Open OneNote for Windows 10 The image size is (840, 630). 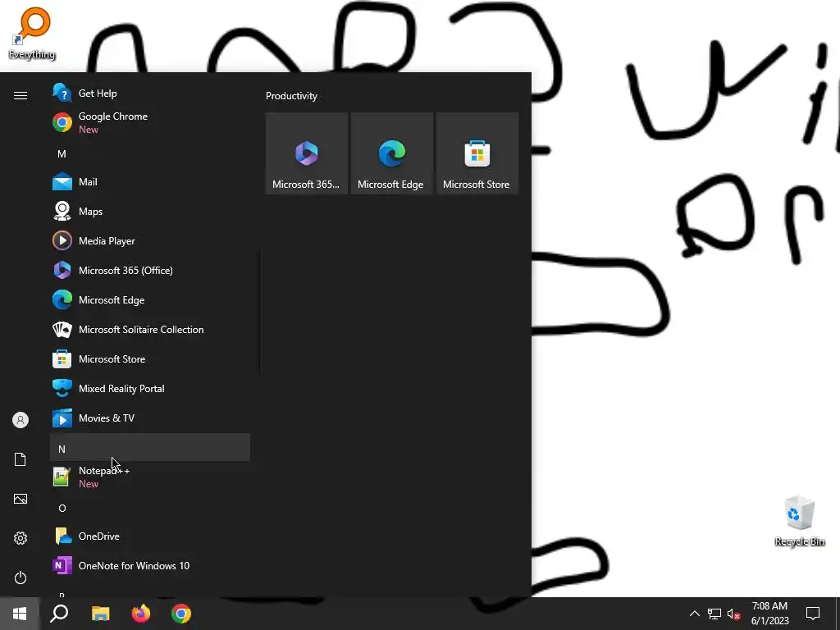click(x=150, y=566)
